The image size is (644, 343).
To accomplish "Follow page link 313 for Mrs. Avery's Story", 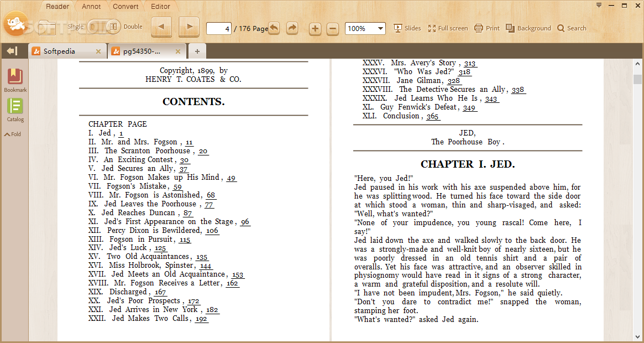I will coord(470,64).
